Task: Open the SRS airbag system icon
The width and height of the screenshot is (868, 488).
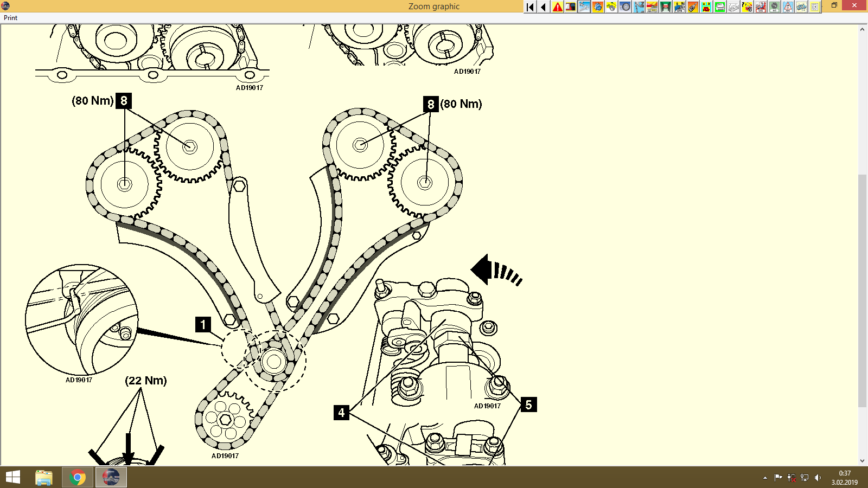Action: click(759, 7)
